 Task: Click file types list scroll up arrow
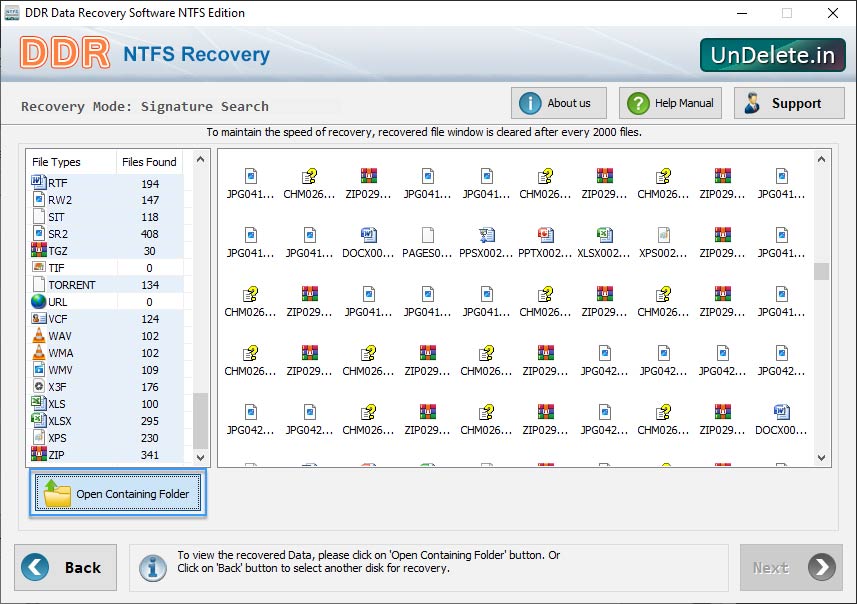[201, 160]
